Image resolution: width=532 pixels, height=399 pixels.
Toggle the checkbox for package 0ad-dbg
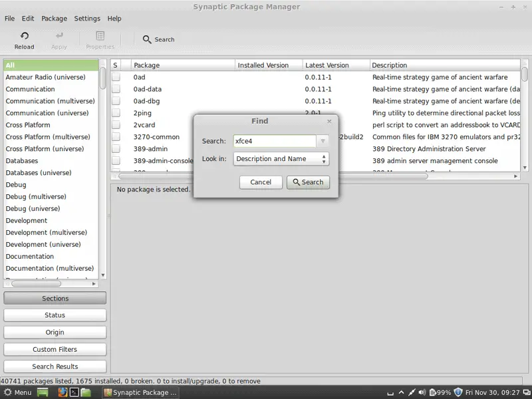pyautogui.click(x=116, y=101)
